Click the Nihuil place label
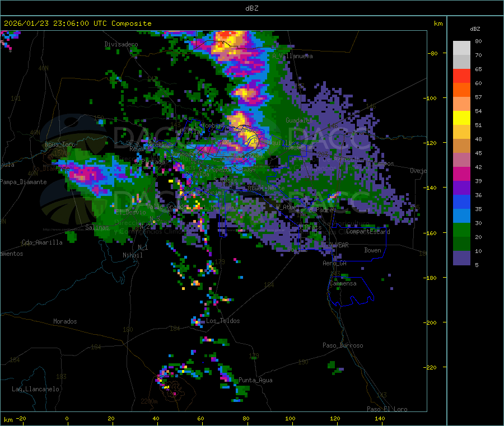Image resolution: width=504 pixels, height=426 pixels. coord(132,255)
